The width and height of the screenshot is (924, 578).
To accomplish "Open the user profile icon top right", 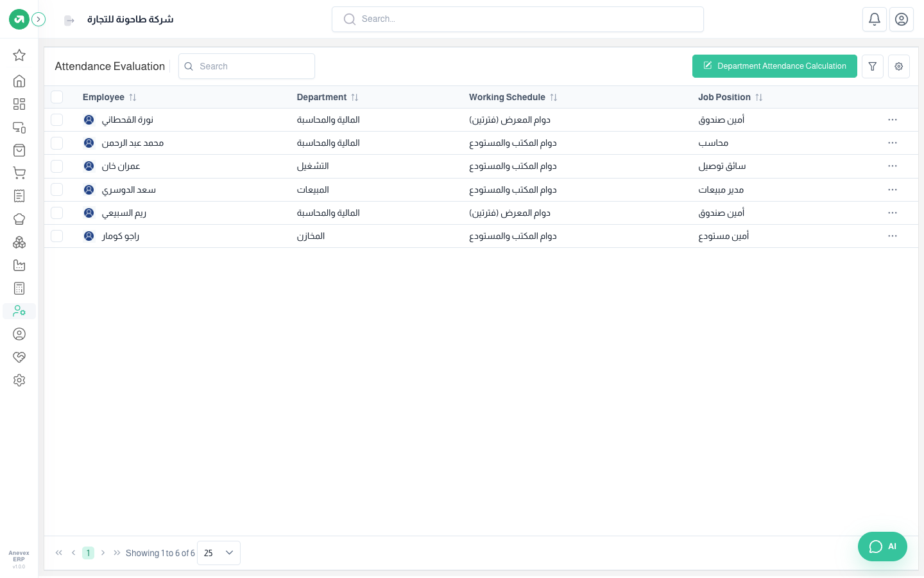I will [902, 19].
